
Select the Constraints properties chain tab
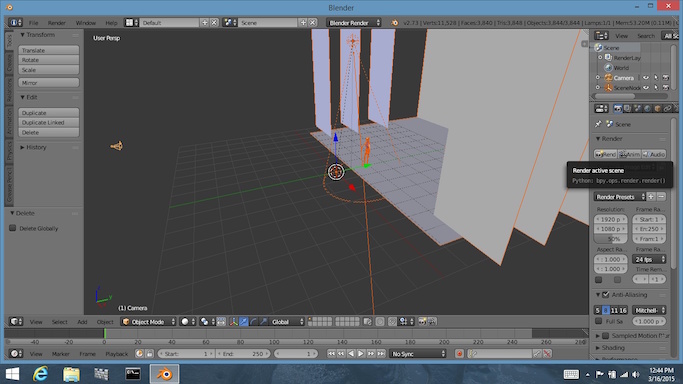pos(667,108)
